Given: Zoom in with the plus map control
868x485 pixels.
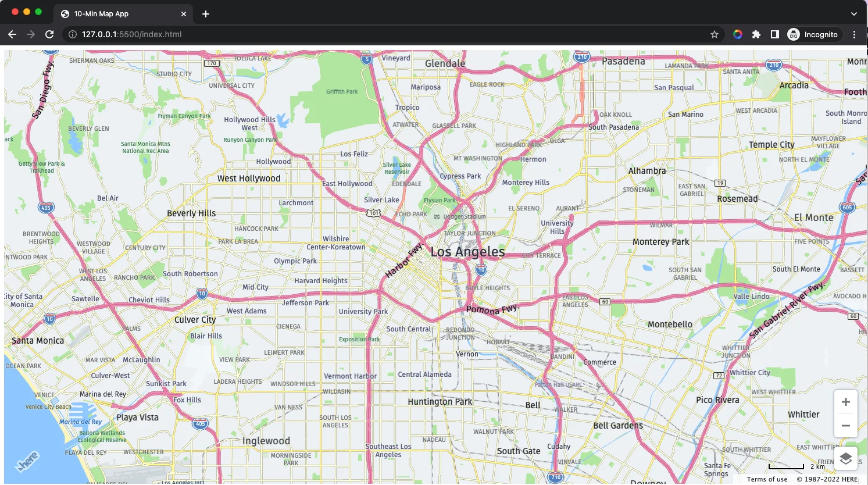Looking at the screenshot, I should (x=846, y=401).
